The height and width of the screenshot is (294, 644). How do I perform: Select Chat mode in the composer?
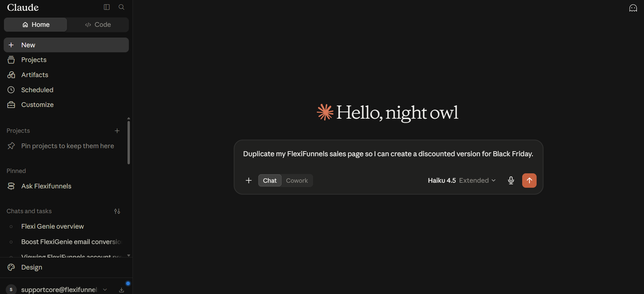point(270,180)
